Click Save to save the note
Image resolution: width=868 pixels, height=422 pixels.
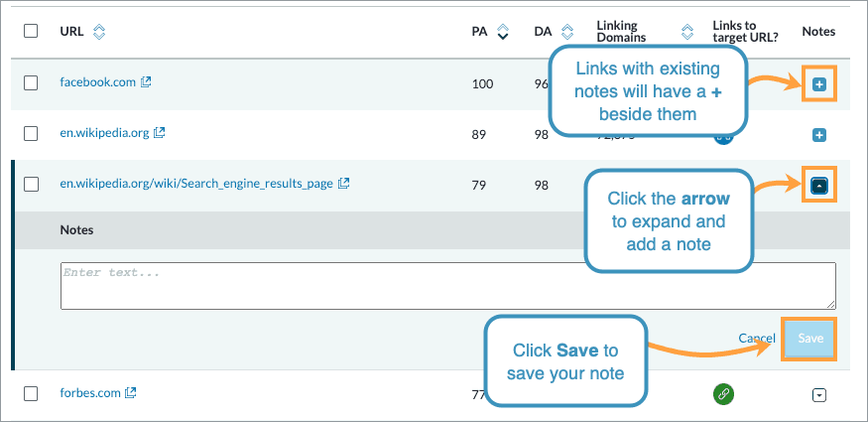(809, 339)
